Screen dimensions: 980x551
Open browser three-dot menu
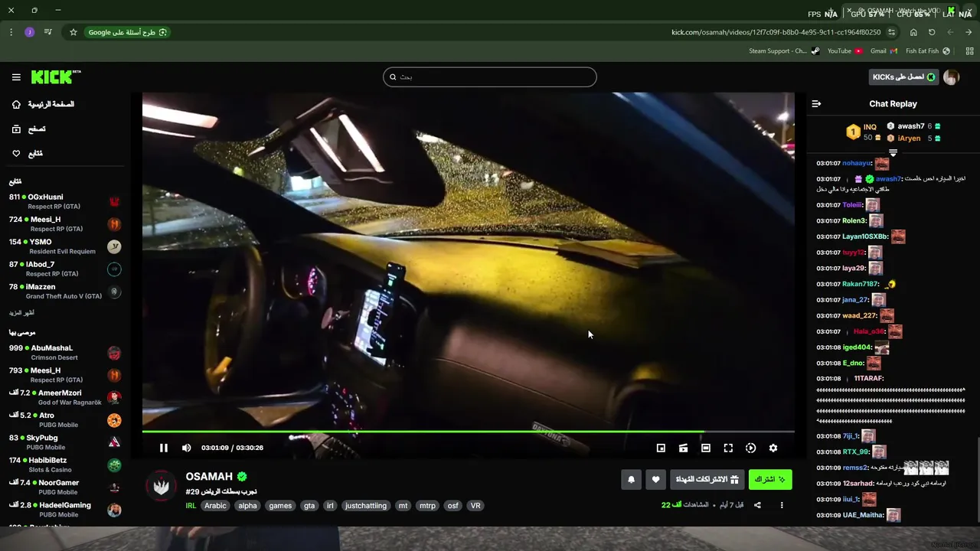11,32
